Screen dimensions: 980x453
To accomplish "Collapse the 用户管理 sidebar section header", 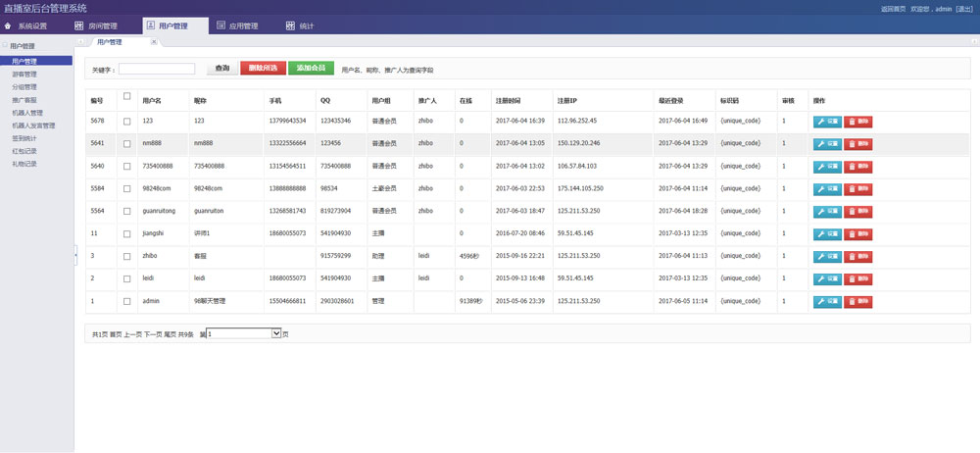I will click(4, 46).
